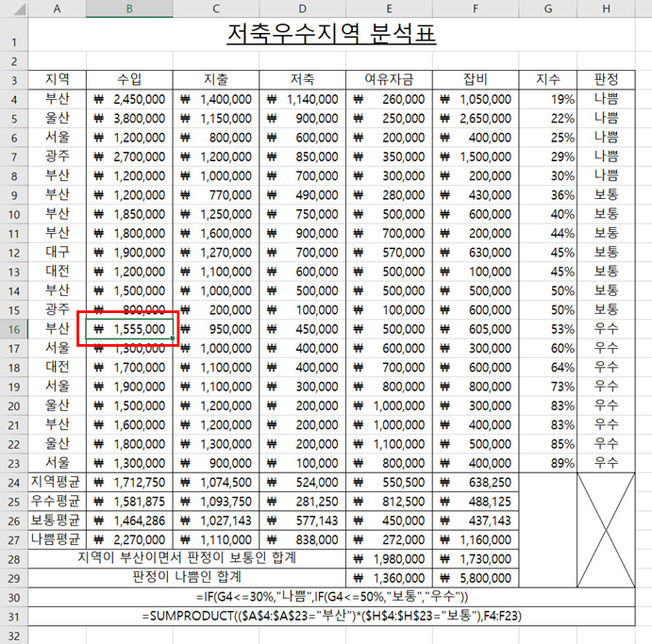
Task: Click the 판정이 나쁨인 합계 label
Action: tap(187, 576)
